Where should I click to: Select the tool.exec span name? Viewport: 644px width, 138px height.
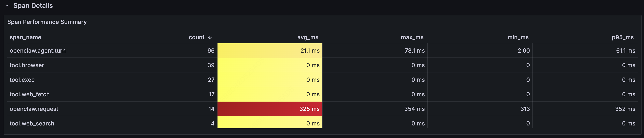tap(22, 80)
